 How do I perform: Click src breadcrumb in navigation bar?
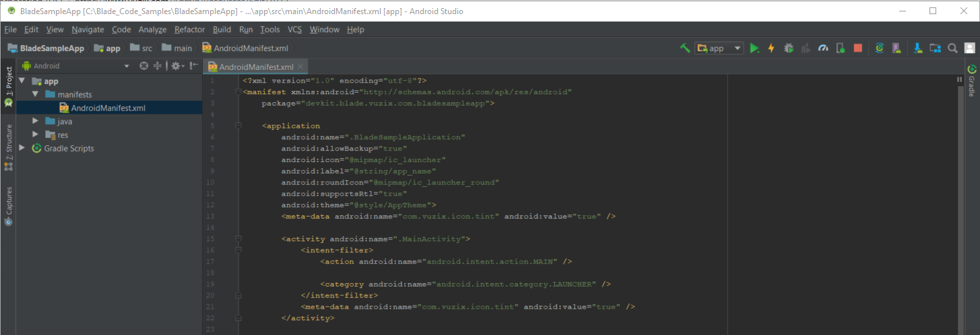(x=141, y=48)
